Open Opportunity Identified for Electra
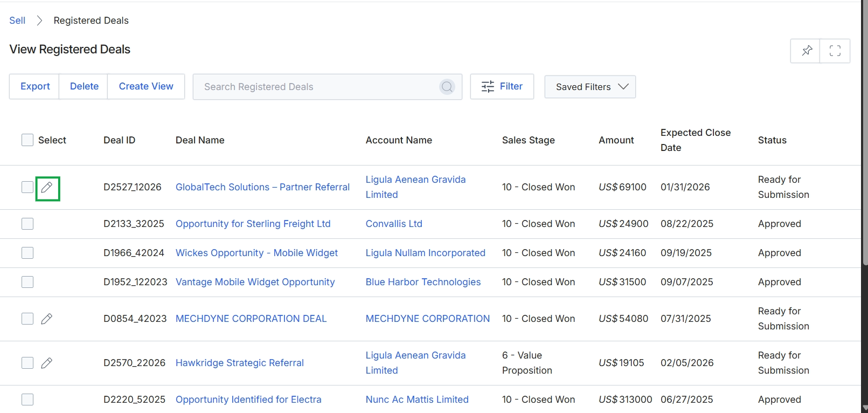 [248, 400]
